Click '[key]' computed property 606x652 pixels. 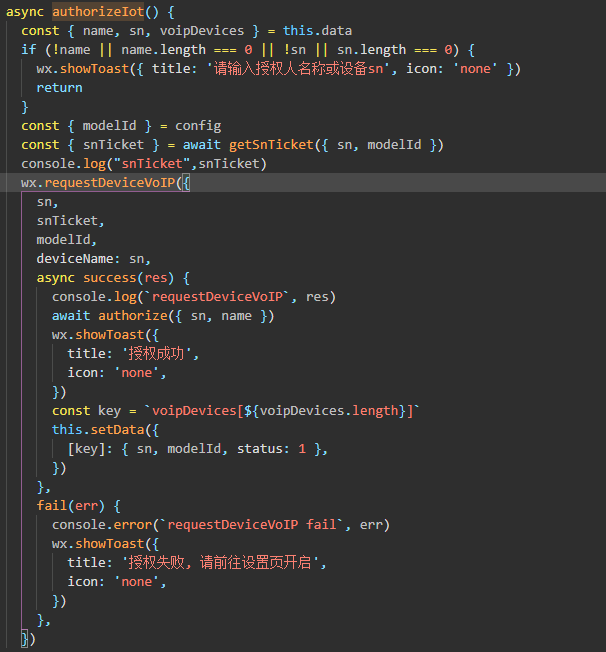pyautogui.click(x=86, y=449)
